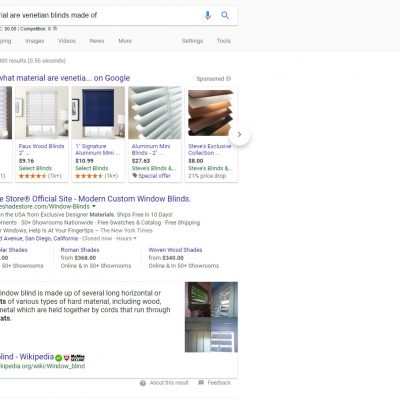Open the Feedback flag link

pyautogui.click(x=214, y=383)
